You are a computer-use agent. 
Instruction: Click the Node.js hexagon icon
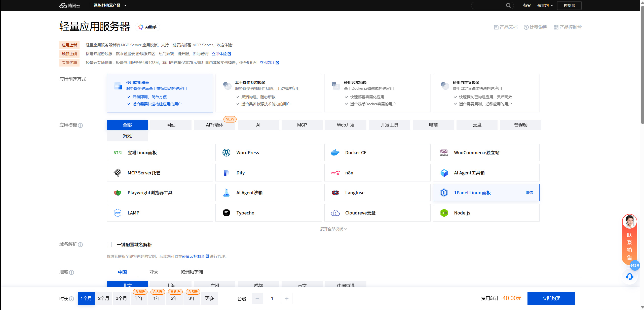click(444, 213)
